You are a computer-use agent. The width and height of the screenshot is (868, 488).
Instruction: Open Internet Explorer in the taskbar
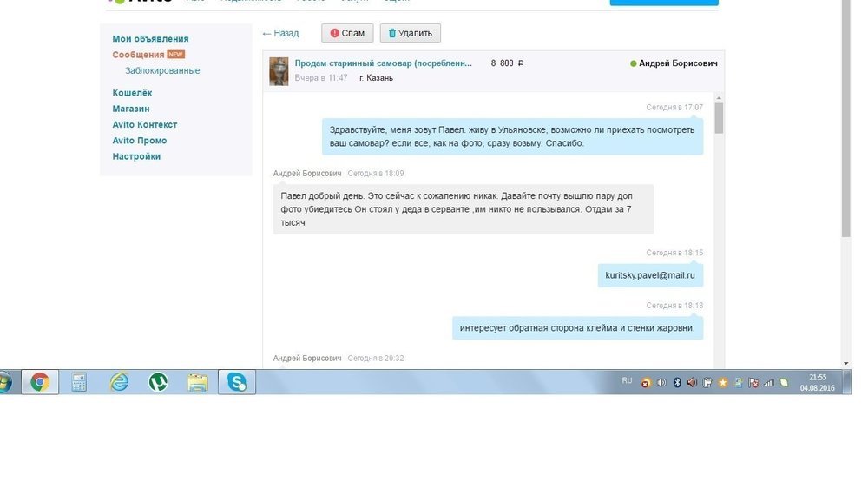click(119, 382)
